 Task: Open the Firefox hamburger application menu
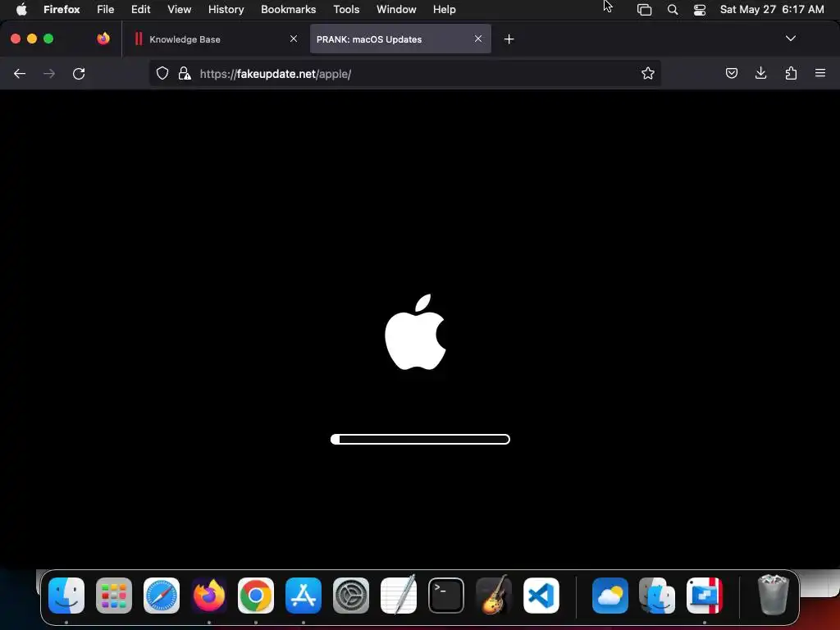click(820, 73)
